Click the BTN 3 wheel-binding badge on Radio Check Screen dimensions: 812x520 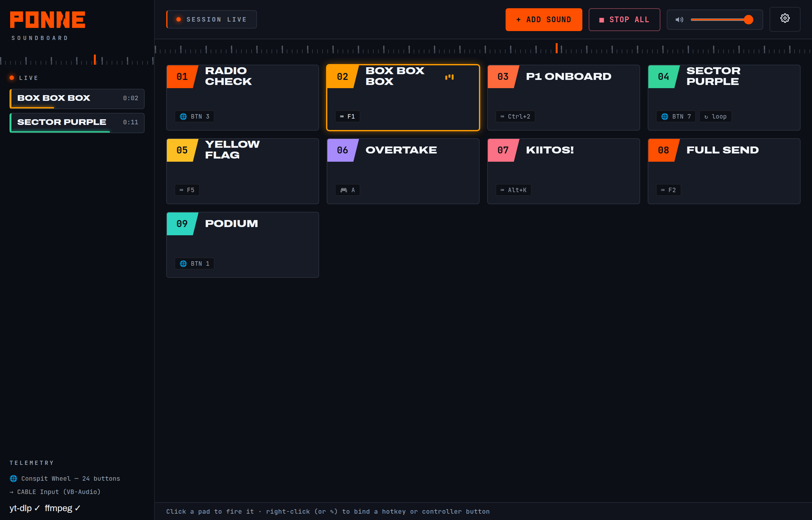[x=194, y=116]
